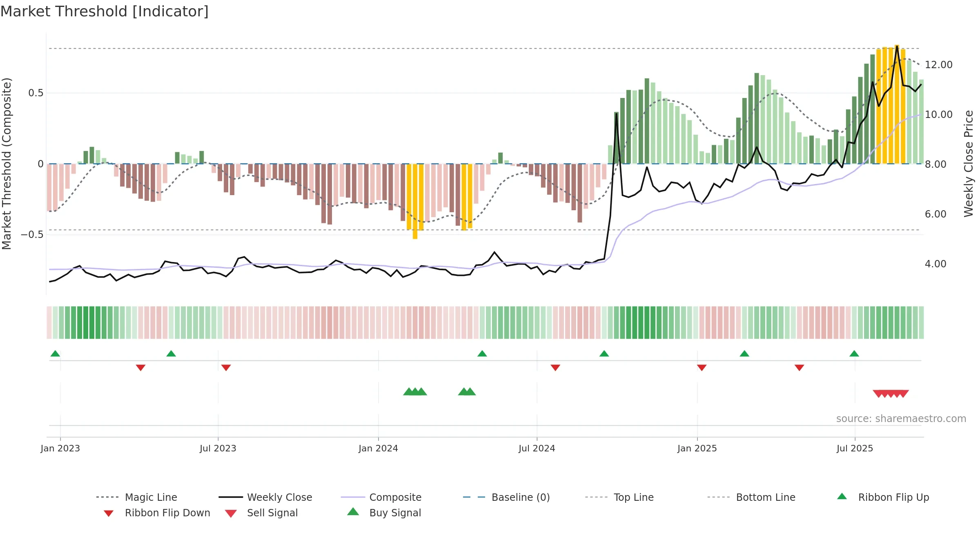Click the first ribbon flip up marker, January 2023

click(x=55, y=353)
